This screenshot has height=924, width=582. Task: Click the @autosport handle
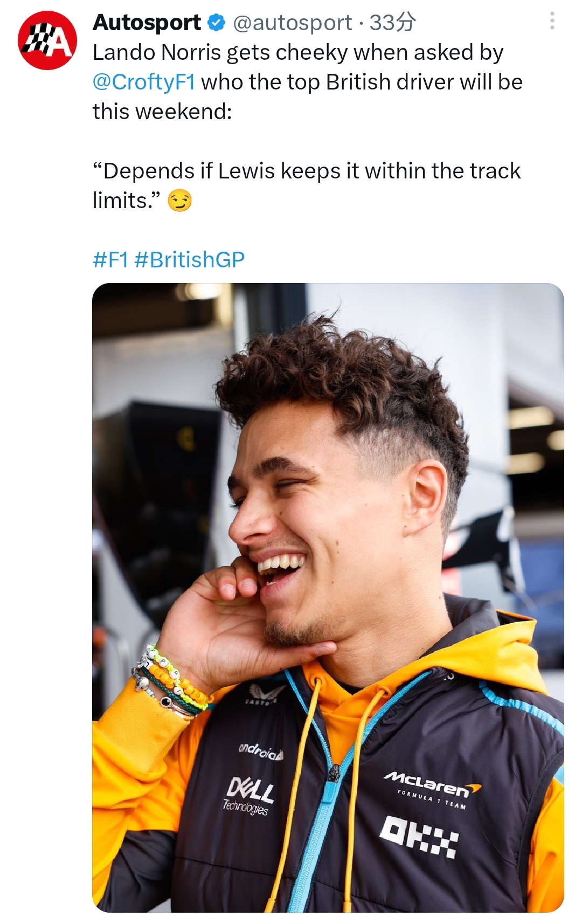pyautogui.click(x=293, y=23)
